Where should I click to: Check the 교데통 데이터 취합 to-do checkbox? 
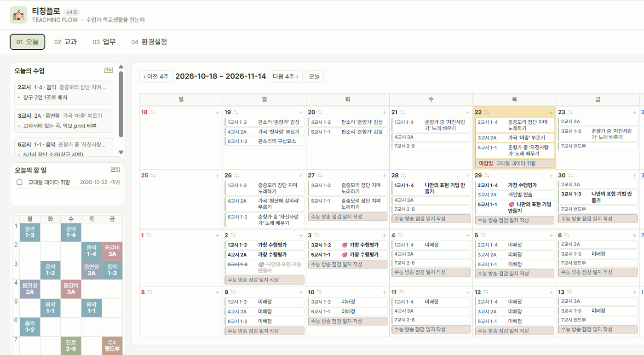[19, 182]
